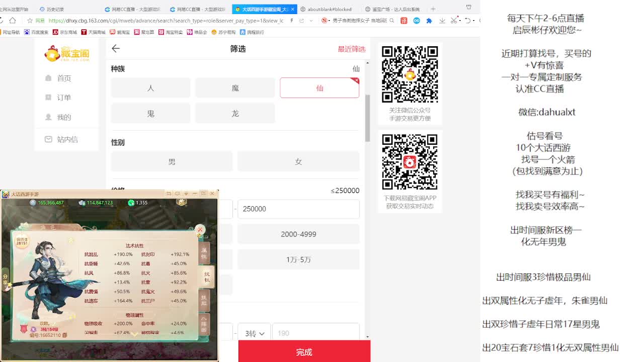This screenshot has width=644, height=362.
Task: Open 淘宝特卖 bookmark
Action: [171, 32]
